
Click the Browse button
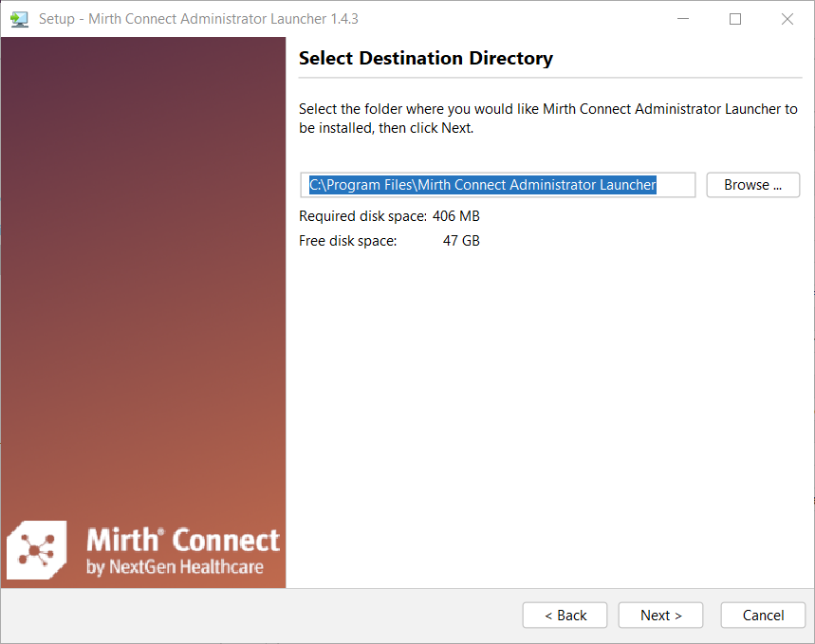[x=752, y=185]
